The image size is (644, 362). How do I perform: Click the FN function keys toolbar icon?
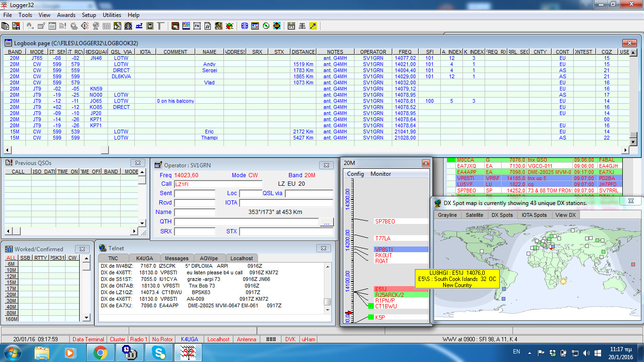pos(197,26)
